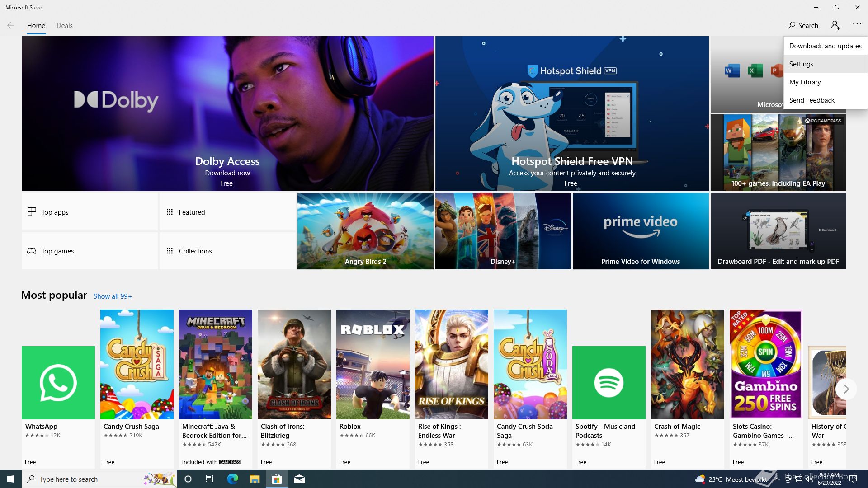The height and width of the screenshot is (488, 868).
Task: Click the taskbar search input box
Action: 99,479
